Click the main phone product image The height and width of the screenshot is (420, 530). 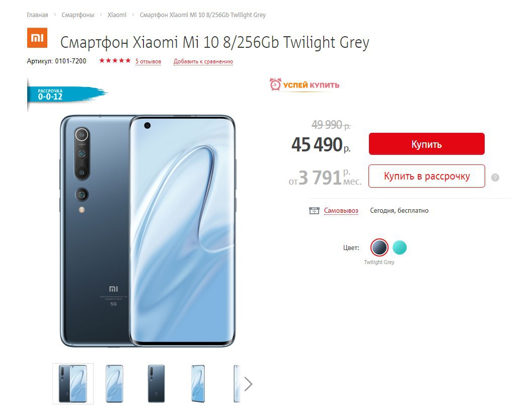[x=147, y=231]
